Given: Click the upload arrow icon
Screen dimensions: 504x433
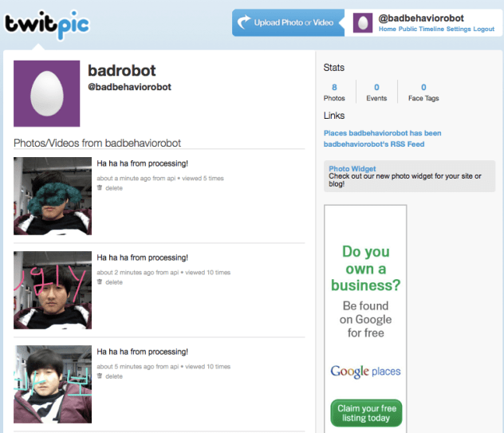Looking at the screenshot, I should (x=244, y=22).
